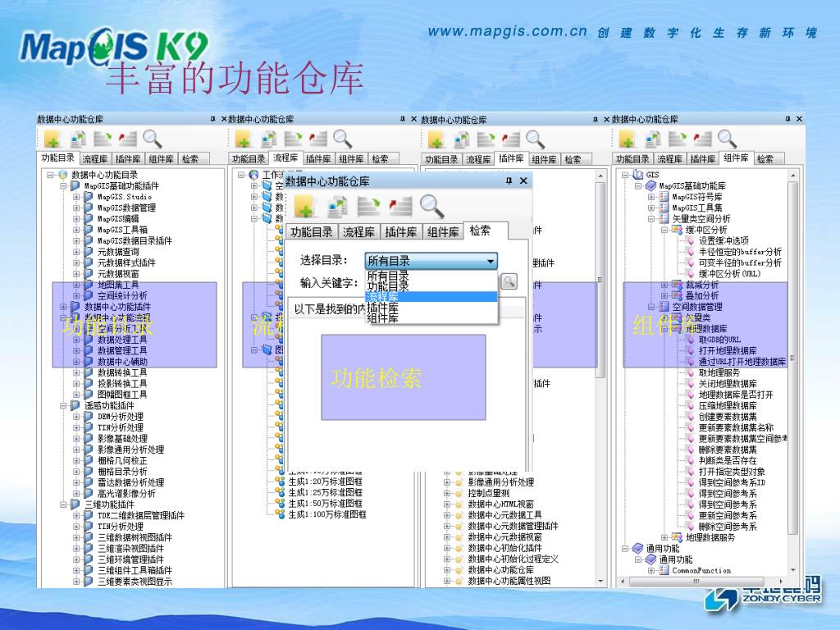Select the 打开地理数据库 component item
This screenshot has height=630, width=840.
click(728, 350)
